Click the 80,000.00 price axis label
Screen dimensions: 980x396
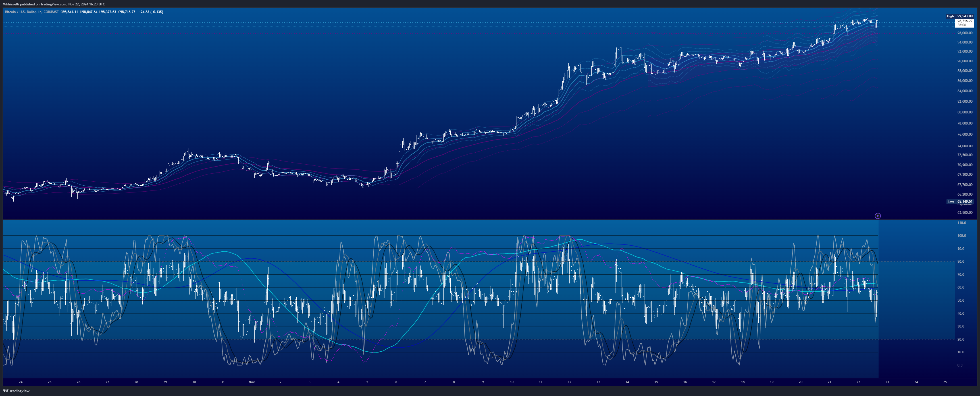[965, 112]
